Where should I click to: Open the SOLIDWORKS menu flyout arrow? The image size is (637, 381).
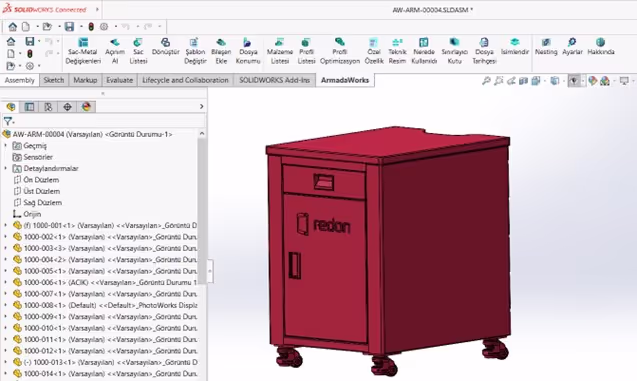coord(97,9)
